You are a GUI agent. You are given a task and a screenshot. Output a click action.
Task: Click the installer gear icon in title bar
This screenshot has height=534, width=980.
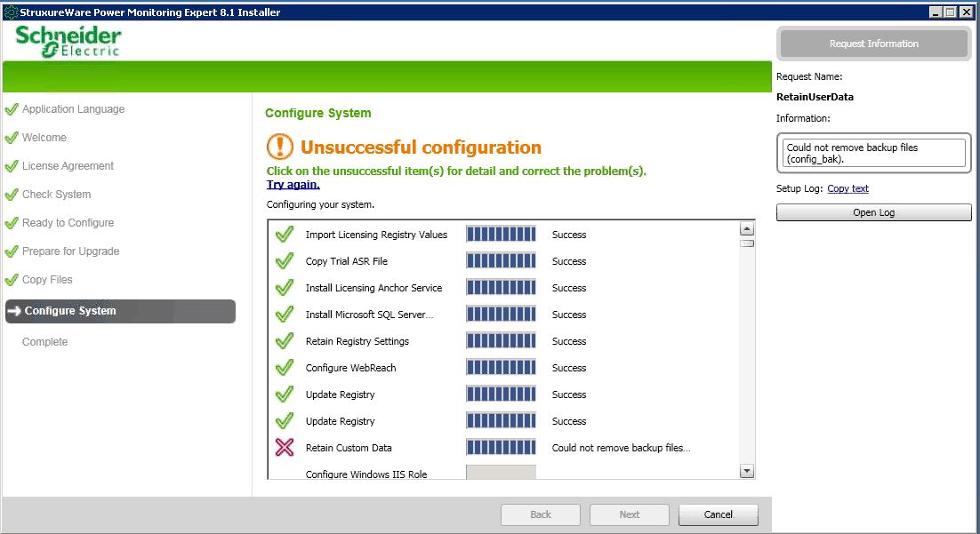coord(11,12)
